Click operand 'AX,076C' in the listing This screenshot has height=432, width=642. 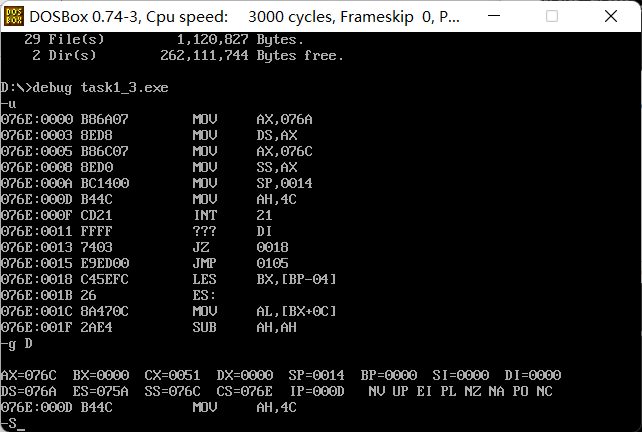tap(284, 151)
